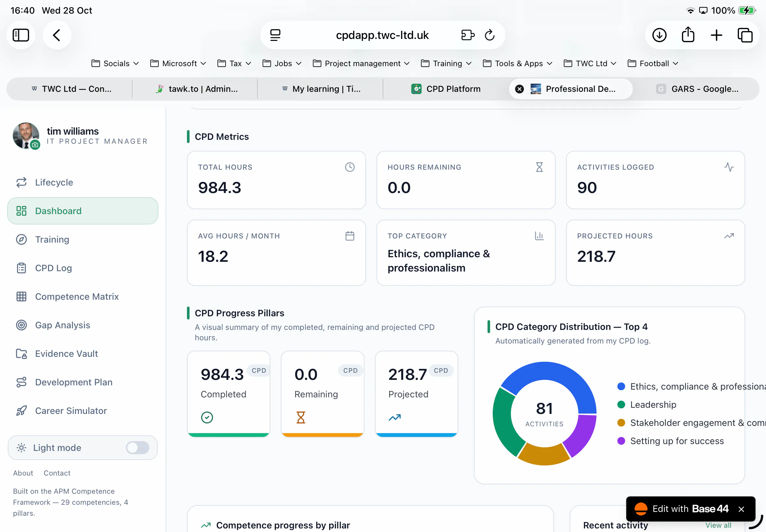Screen dimensions: 766x532
Task: Close the Professional De... tab
Action: [519, 89]
